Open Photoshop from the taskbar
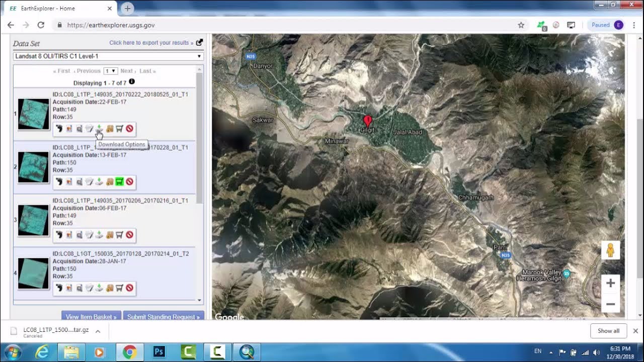The height and width of the screenshot is (362, 644). tap(159, 352)
